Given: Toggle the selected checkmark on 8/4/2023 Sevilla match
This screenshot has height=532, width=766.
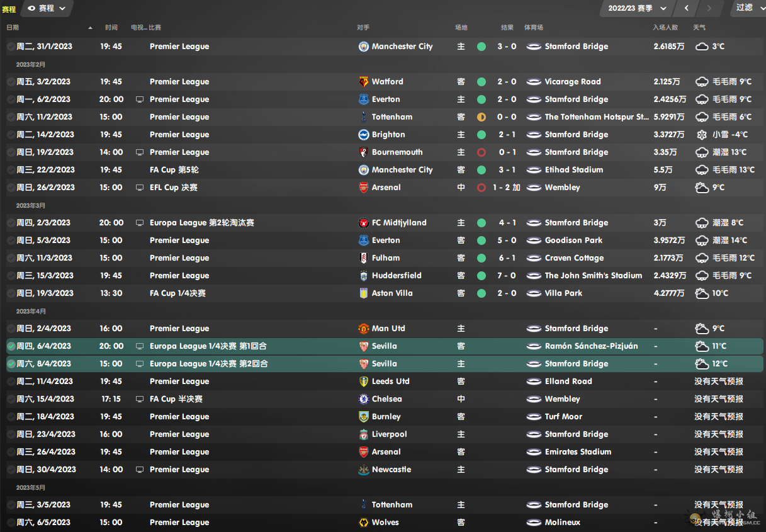Looking at the screenshot, I should (11, 364).
